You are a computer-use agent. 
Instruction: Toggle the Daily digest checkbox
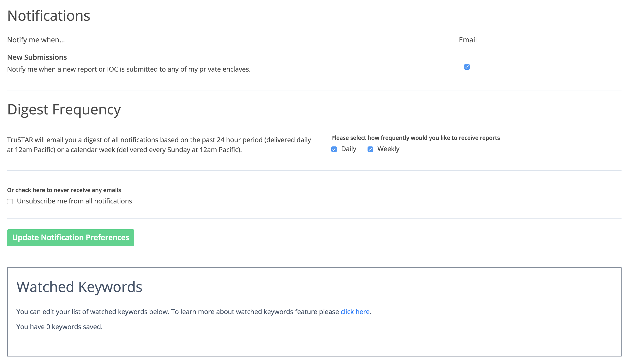coord(334,150)
